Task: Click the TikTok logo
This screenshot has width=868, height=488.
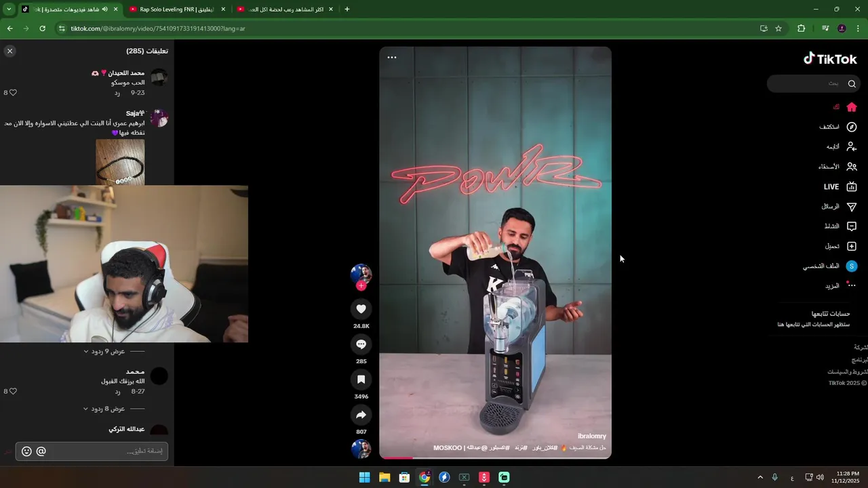Action: click(x=830, y=59)
